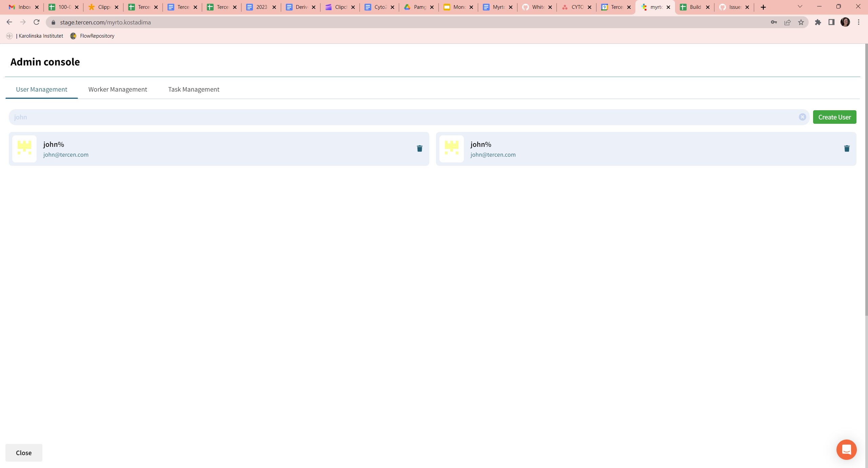Image resolution: width=868 pixels, height=468 pixels.
Task: Delete the right john% user with trash icon
Action: (x=847, y=149)
